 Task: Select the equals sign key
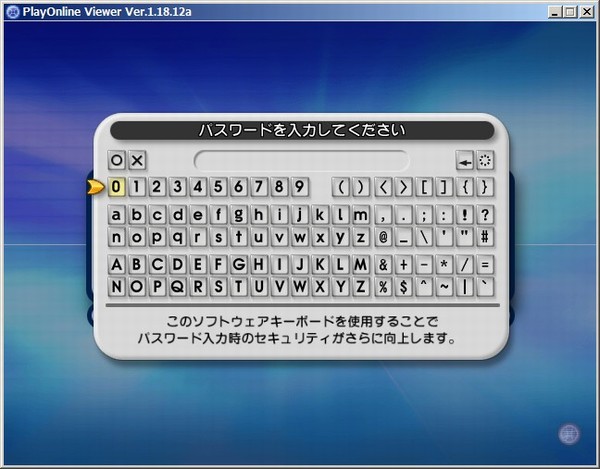click(x=485, y=265)
